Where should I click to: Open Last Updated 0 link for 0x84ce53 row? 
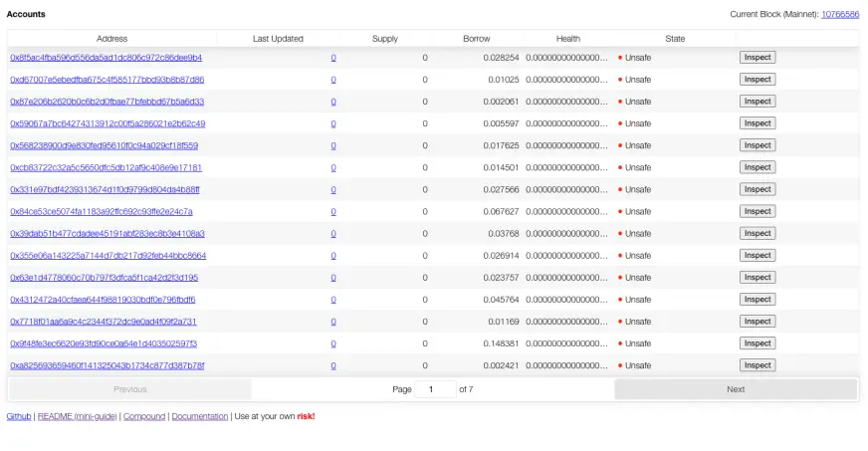pyautogui.click(x=333, y=211)
